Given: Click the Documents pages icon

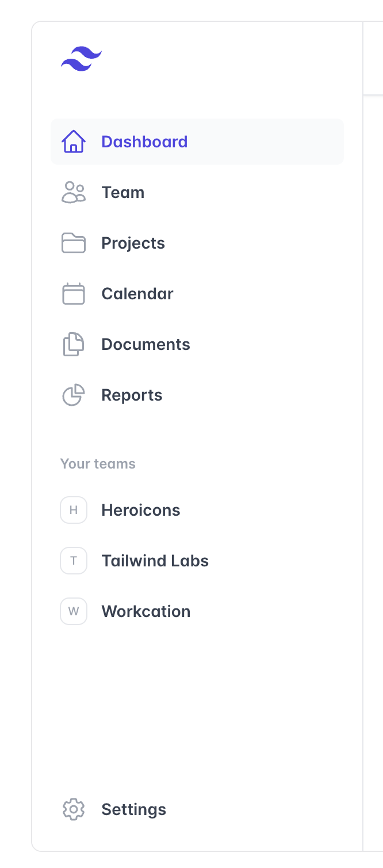Looking at the screenshot, I should 74,344.
